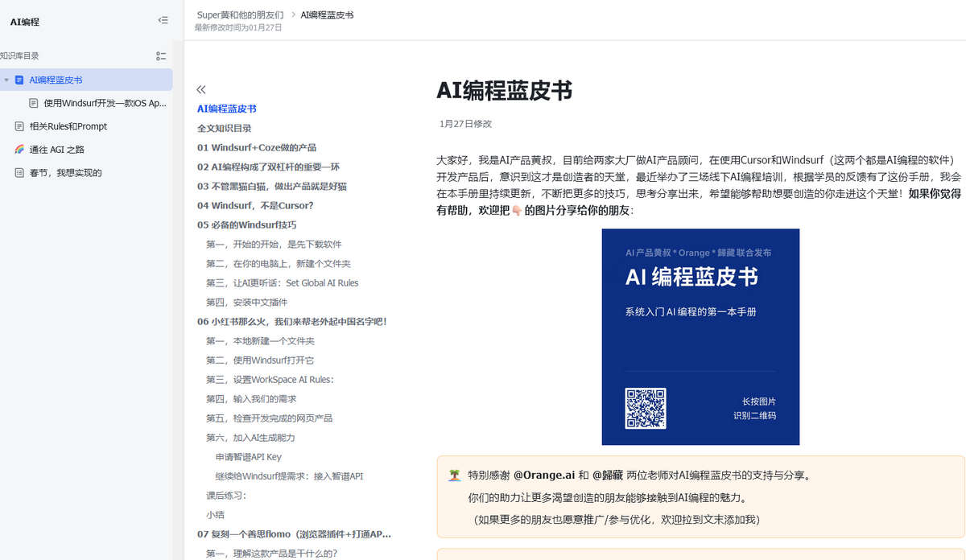The image size is (966, 560).
Task: Go to 第四，输入我们的需求
Action: click(251, 398)
